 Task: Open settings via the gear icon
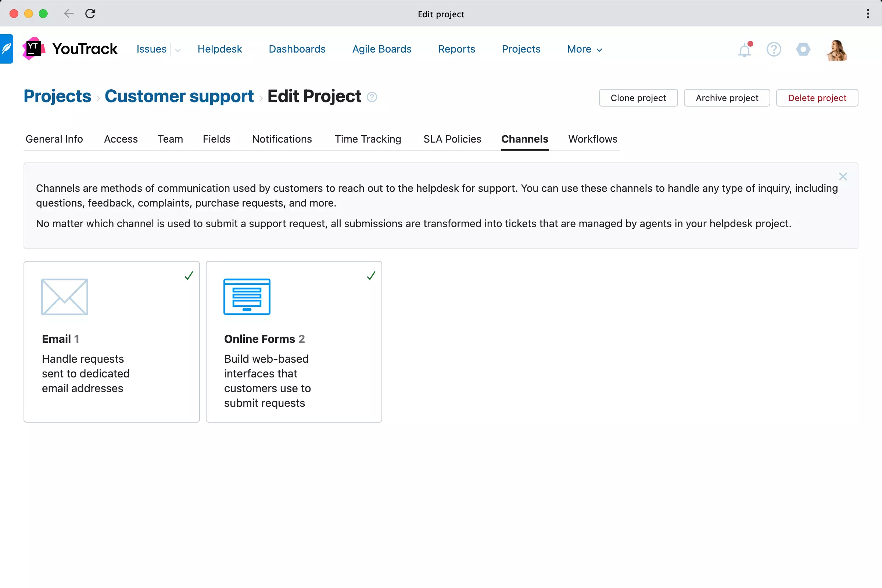tap(803, 50)
